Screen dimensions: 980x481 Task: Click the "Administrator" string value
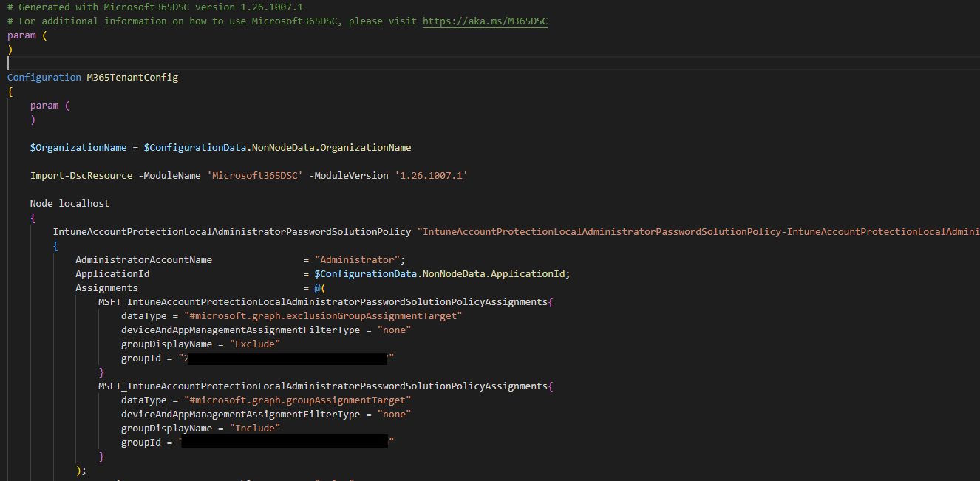click(357, 259)
